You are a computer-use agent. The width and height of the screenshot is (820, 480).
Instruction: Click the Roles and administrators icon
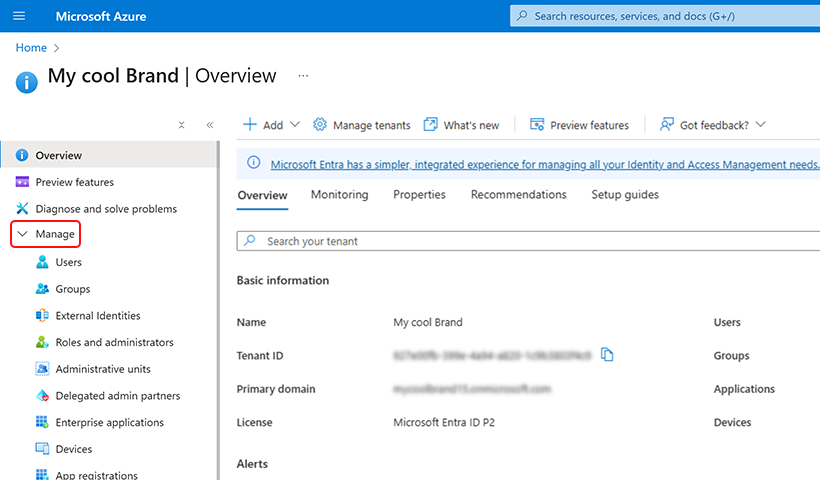42,342
